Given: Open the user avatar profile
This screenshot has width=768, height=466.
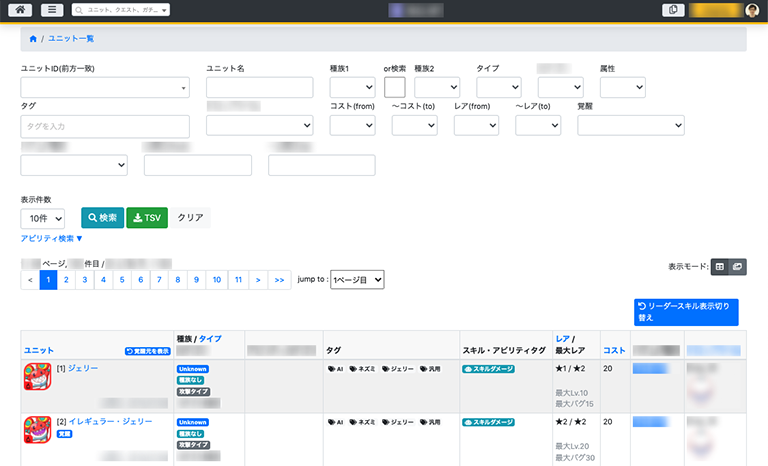Looking at the screenshot, I should point(752,10).
